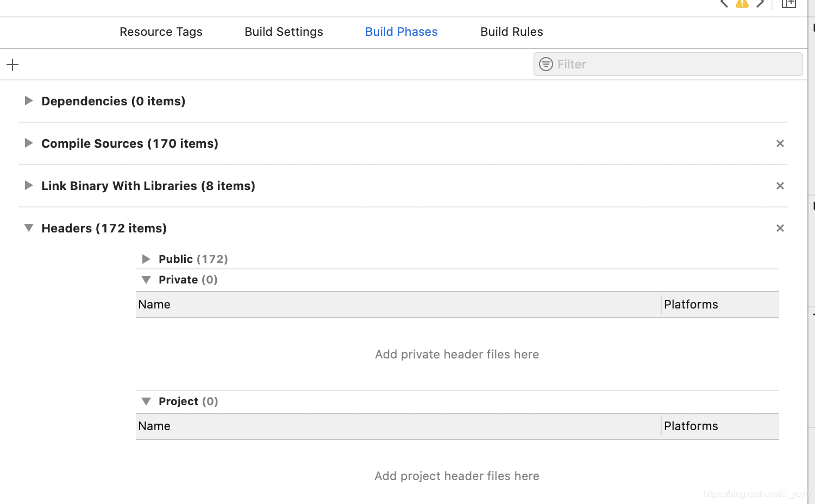This screenshot has width=815, height=504.
Task: Go to previous issue with left chevron
Action: (x=724, y=3)
